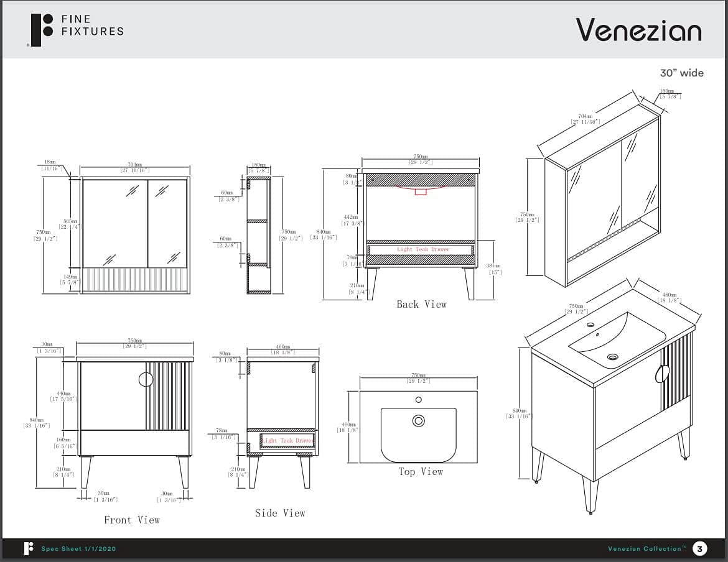Click the mirror cabinet front elevation drawing
Screen dimensions: 728x562
[134, 235]
